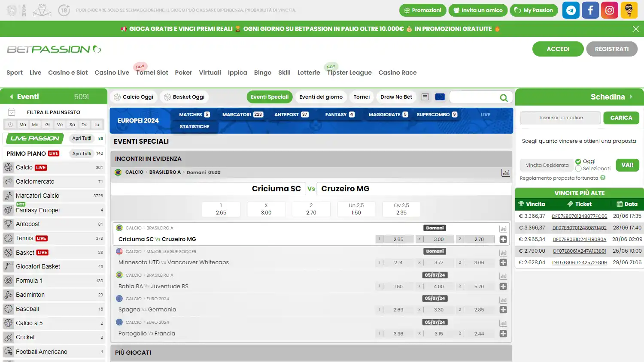Add more bets for Criciuma SC vs Cruzeiro MG row
This screenshot has width=644, height=362.
coord(503,239)
